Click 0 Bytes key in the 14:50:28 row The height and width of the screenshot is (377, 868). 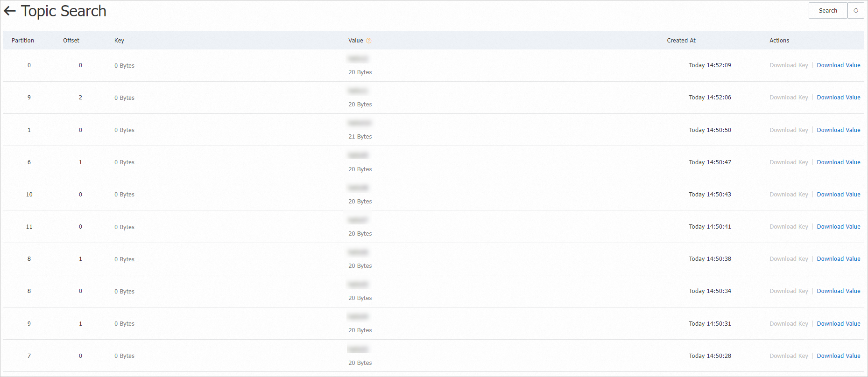click(124, 356)
